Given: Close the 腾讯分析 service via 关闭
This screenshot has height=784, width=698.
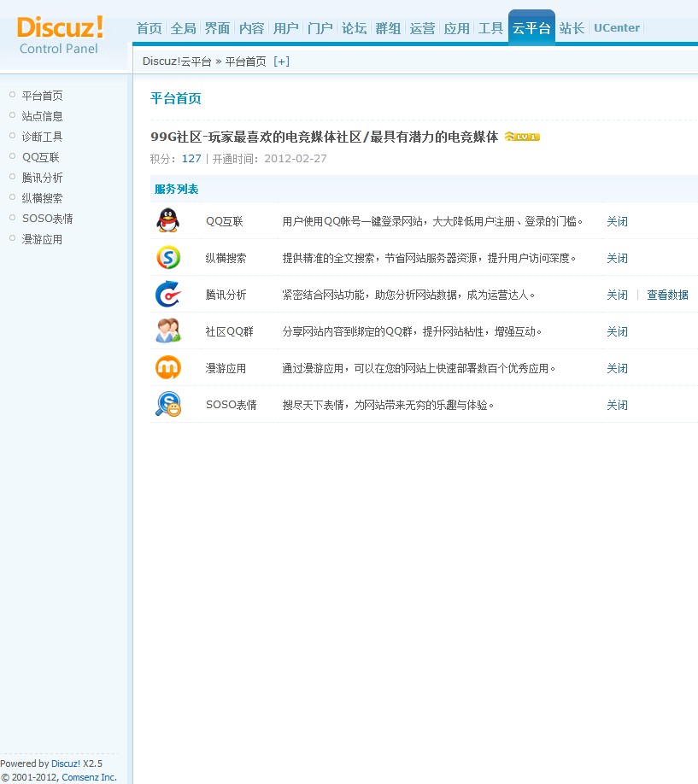Looking at the screenshot, I should click(617, 295).
